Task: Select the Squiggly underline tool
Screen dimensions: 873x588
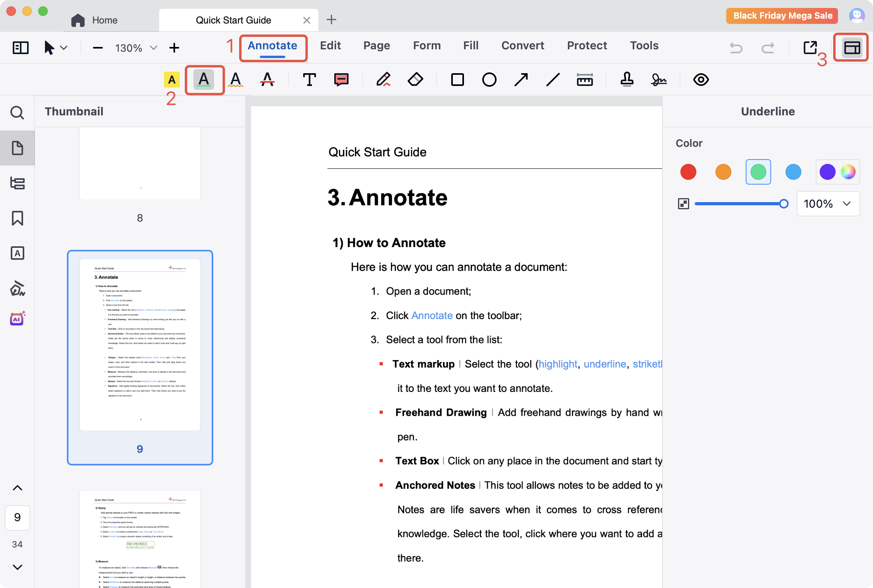Action: tap(236, 80)
